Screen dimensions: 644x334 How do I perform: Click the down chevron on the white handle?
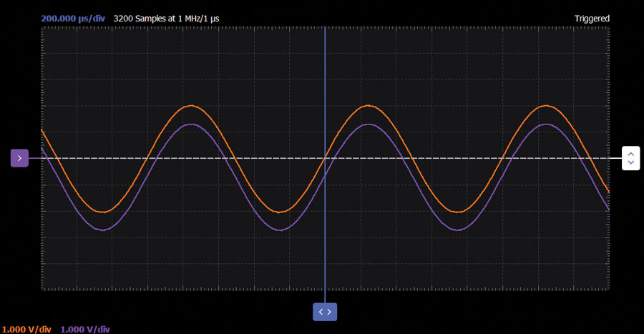click(x=630, y=162)
